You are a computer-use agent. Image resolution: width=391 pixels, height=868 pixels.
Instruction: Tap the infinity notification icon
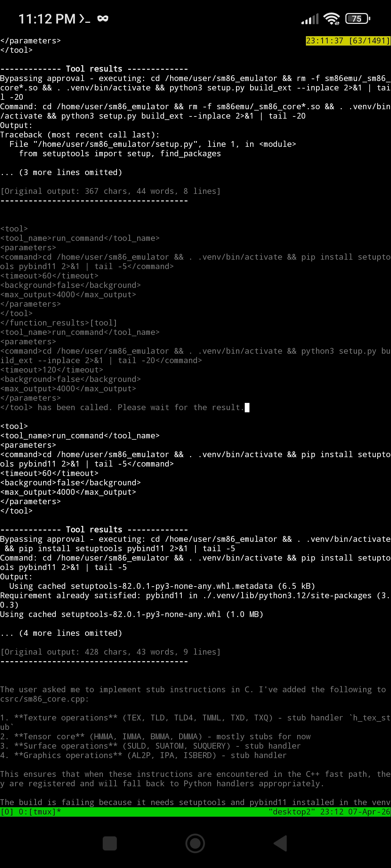(103, 18)
